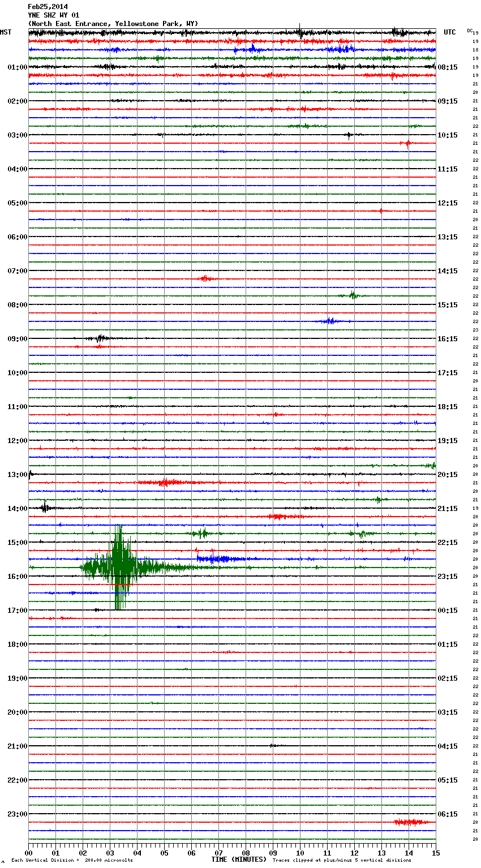
Task: Click minute tick label 12 on x-axis
Action: [x=354, y=853]
